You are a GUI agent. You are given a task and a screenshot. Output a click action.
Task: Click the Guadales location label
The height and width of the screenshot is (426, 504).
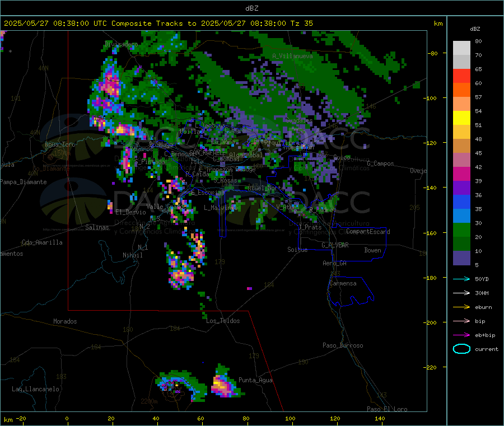(x=299, y=120)
